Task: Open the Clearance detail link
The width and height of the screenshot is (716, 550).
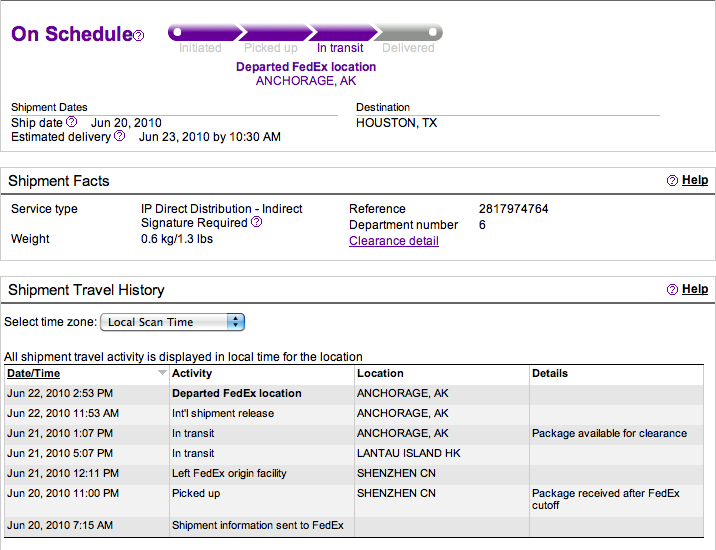Action: (394, 241)
